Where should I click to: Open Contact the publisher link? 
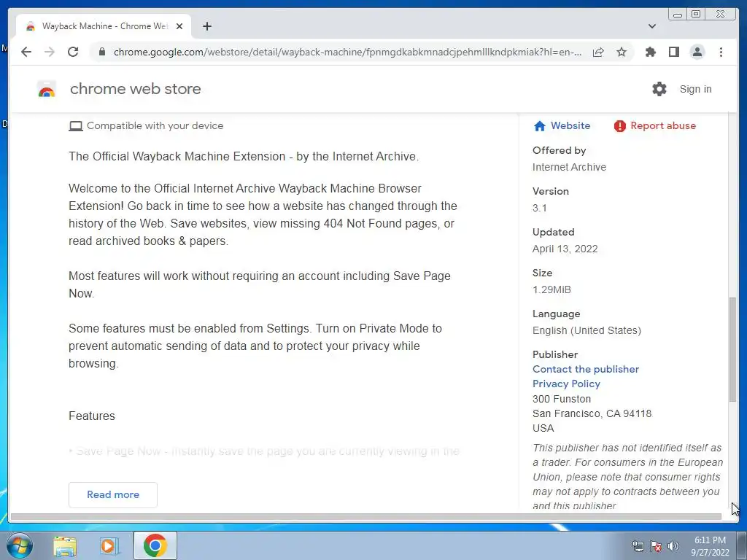(x=586, y=369)
